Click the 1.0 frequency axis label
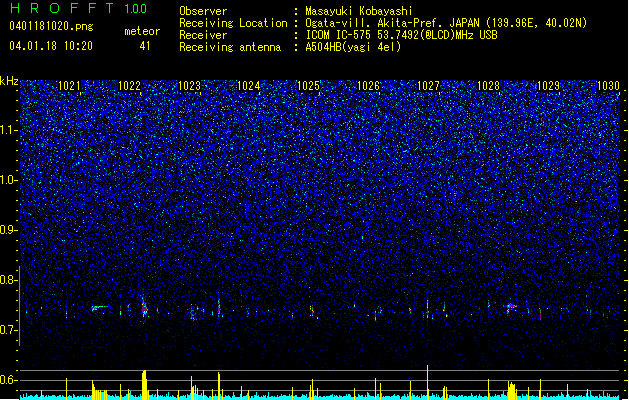 coord(9,180)
